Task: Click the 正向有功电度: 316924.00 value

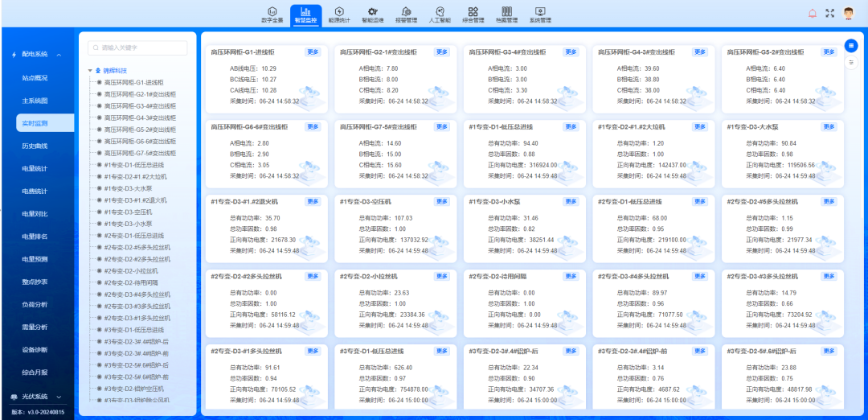Action: 522,165
